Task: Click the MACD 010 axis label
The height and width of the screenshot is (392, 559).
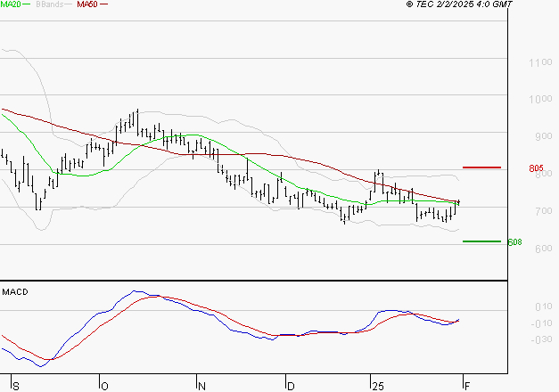Action: tap(544, 306)
